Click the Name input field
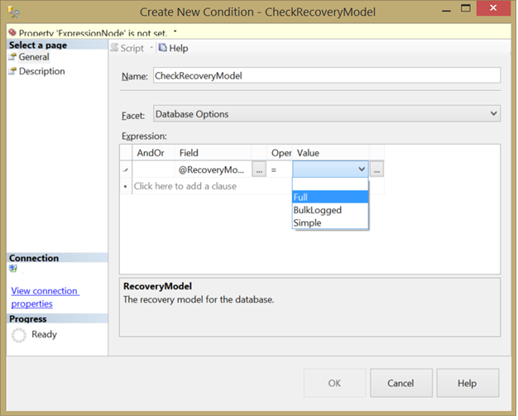 coord(327,75)
